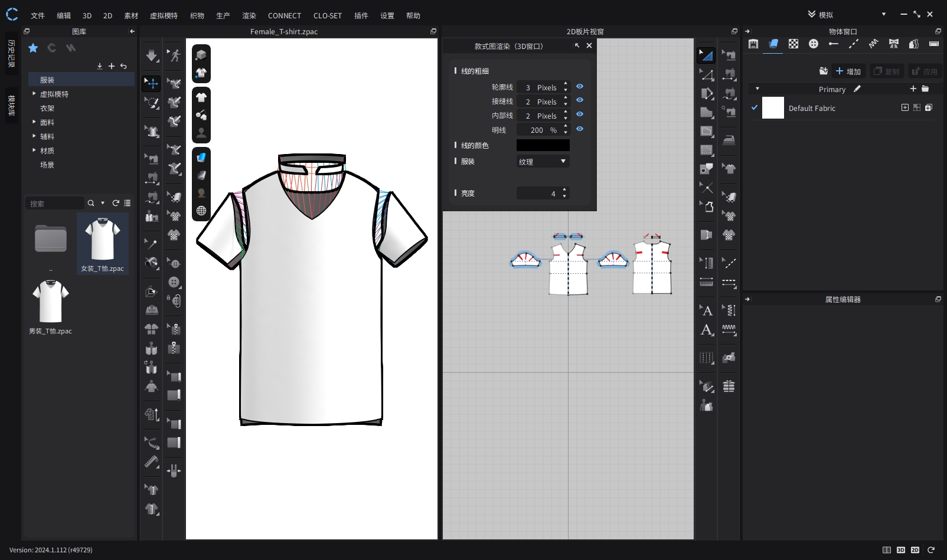The height and width of the screenshot is (560, 947).
Task: Open the 渲染 menu
Action: [x=249, y=16]
